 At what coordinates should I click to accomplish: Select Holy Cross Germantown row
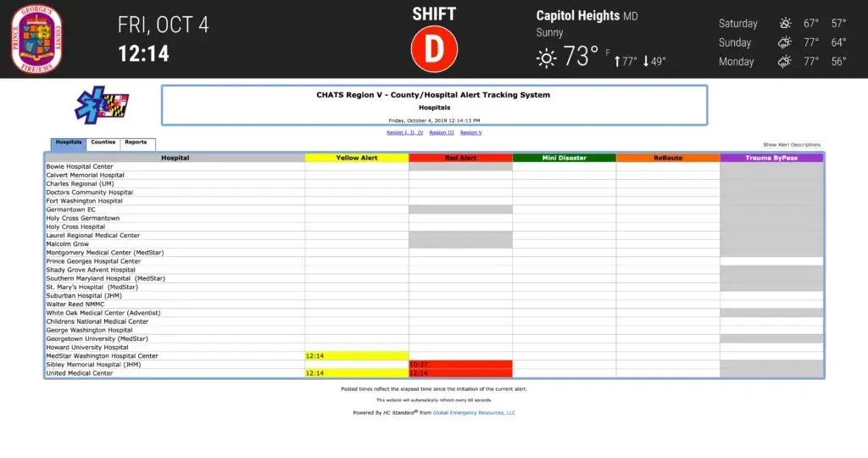click(x=434, y=218)
